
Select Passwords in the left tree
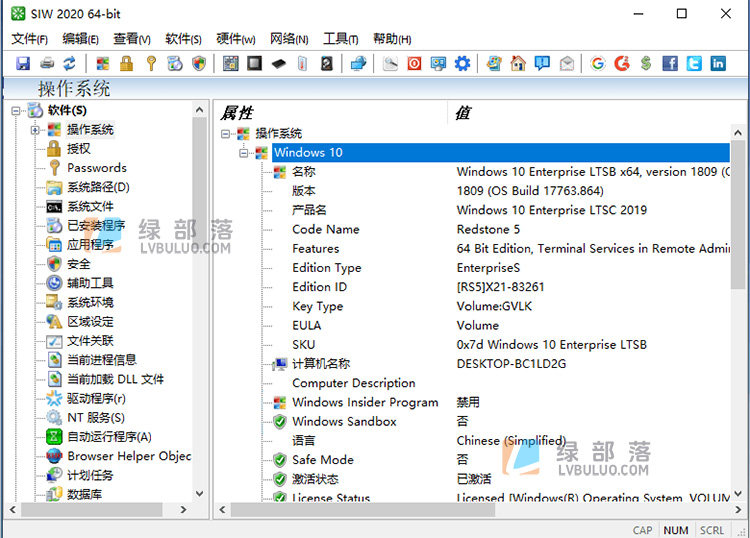[x=97, y=168]
